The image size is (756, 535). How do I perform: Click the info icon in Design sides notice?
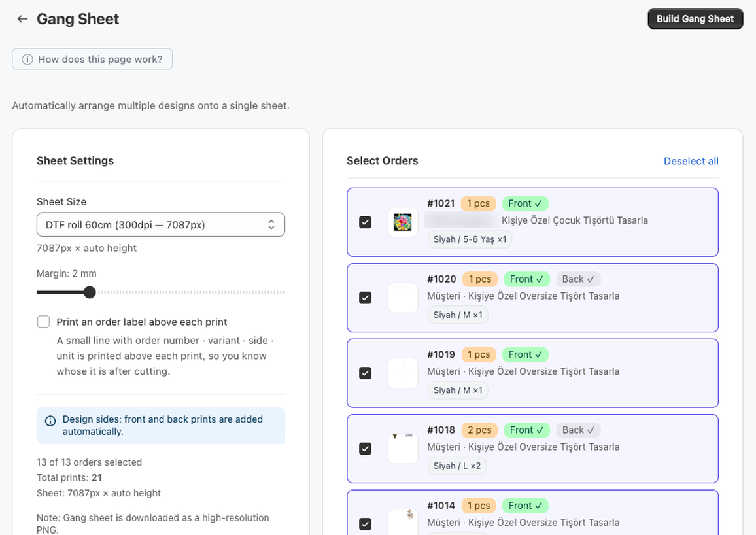point(50,421)
